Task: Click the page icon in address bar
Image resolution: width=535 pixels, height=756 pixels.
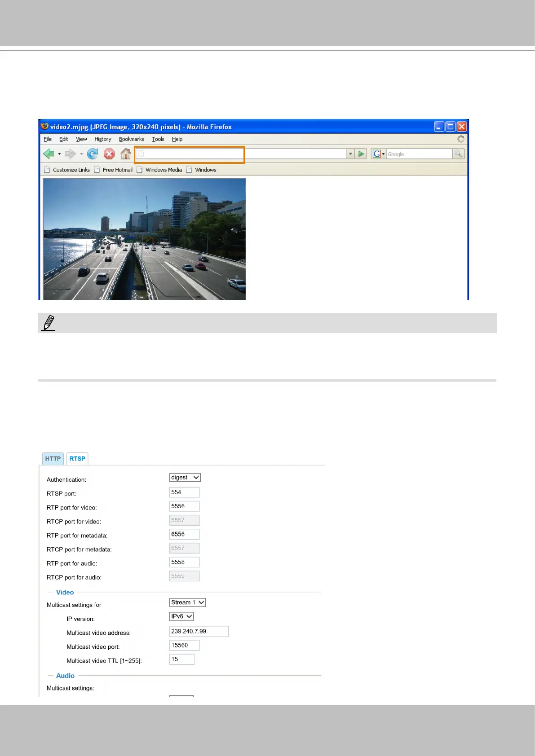Action: coord(141,154)
